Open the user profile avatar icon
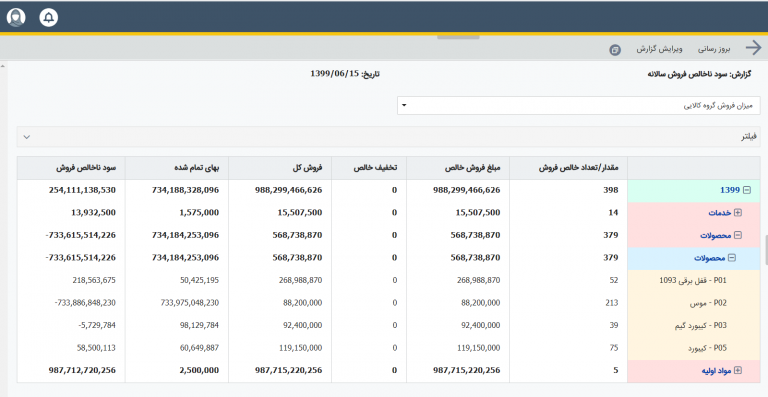 pyautogui.click(x=16, y=18)
